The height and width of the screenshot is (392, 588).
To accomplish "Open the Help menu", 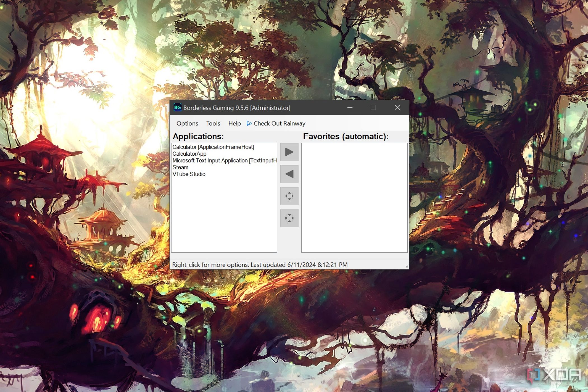I will point(234,123).
